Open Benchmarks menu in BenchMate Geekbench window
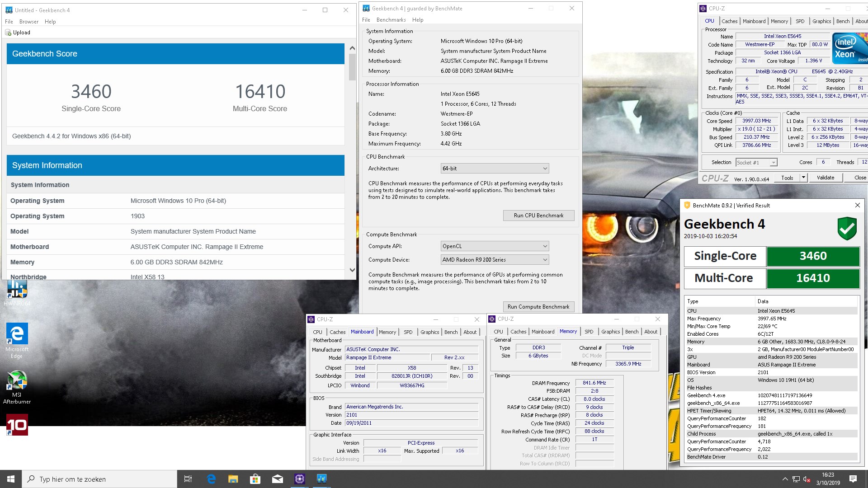The width and height of the screenshot is (868, 488). pos(391,20)
